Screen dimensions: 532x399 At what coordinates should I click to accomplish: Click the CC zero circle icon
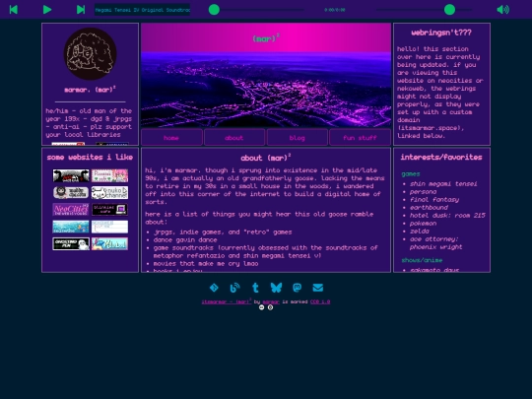pos(270,307)
